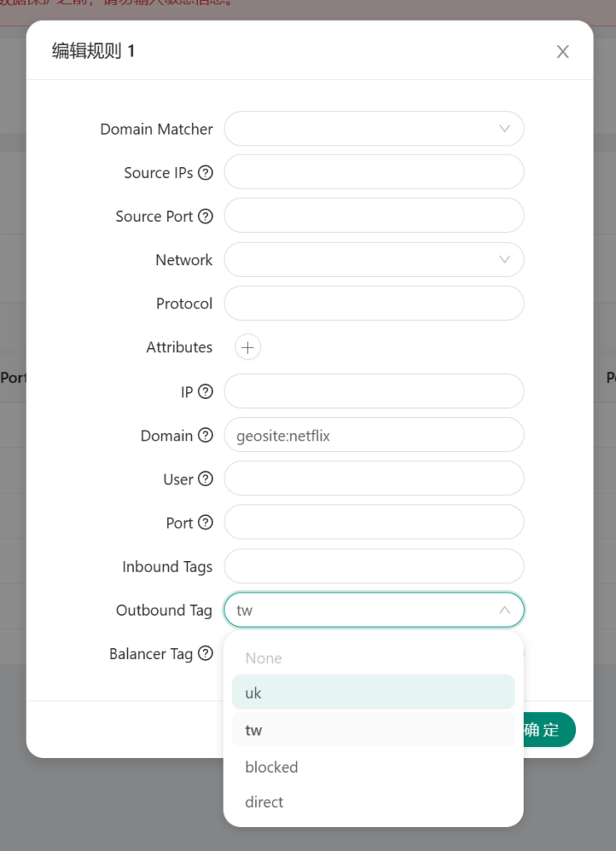616x851 pixels.
Task: Choose the blocked outbound option
Action: (x=373, y=767)
